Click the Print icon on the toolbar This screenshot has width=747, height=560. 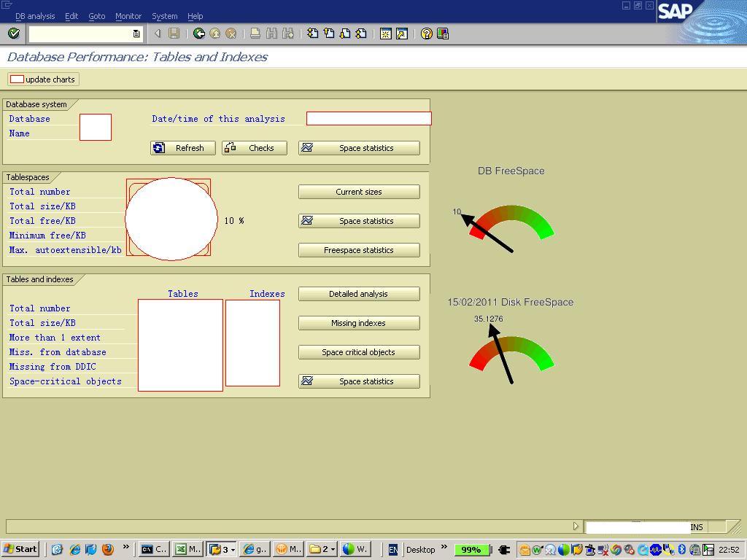pyautogui.click(x=256, y=33)
